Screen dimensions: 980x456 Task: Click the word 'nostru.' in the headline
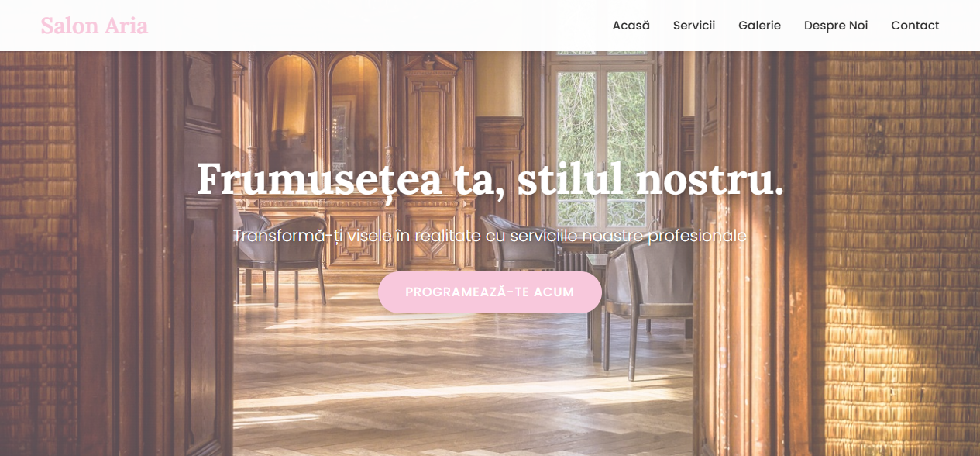pyautogui.click(x=710, y=179)
